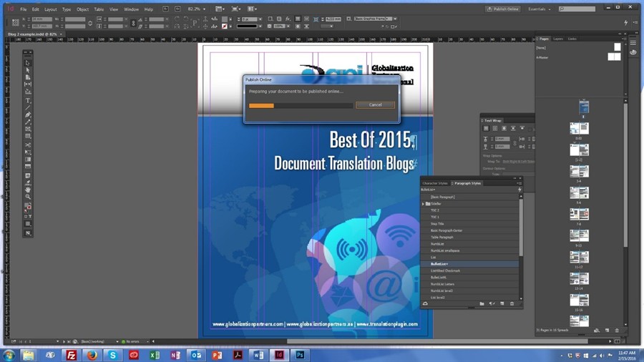Select the TOC 2 paragraph style
The height and width of the screenshot is (362, 644).
point(470,210)
